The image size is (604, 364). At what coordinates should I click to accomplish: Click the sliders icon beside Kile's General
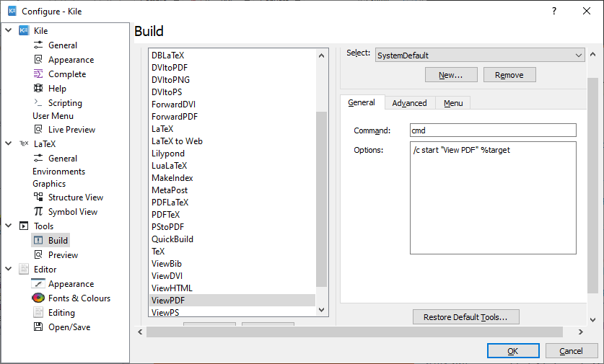click(38, 45)
